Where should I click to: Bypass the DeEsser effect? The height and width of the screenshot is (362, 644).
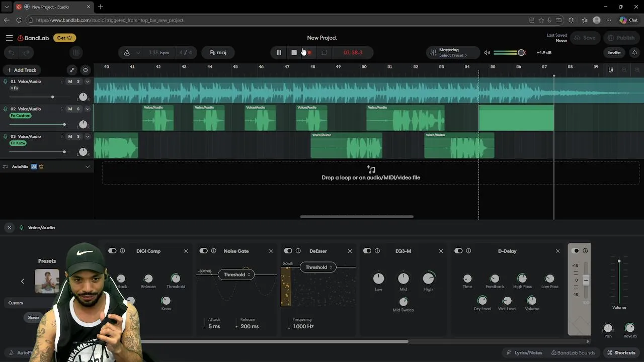click(x=288, y=251)
